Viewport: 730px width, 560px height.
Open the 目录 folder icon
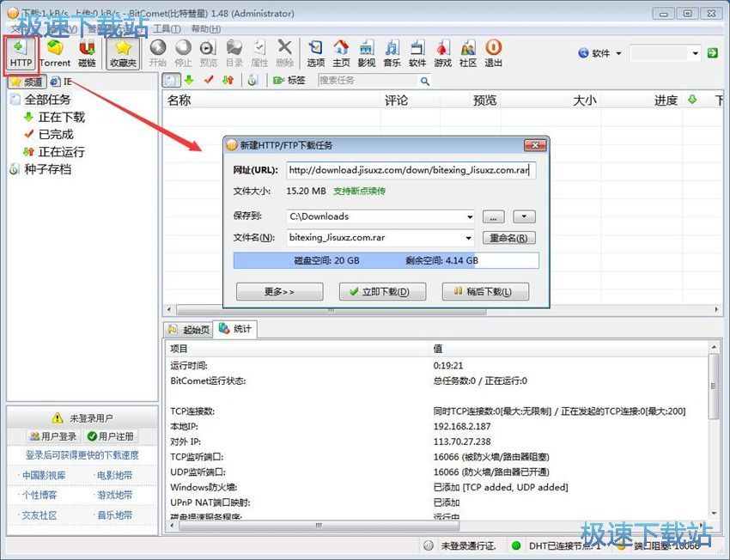pos(234,53)
